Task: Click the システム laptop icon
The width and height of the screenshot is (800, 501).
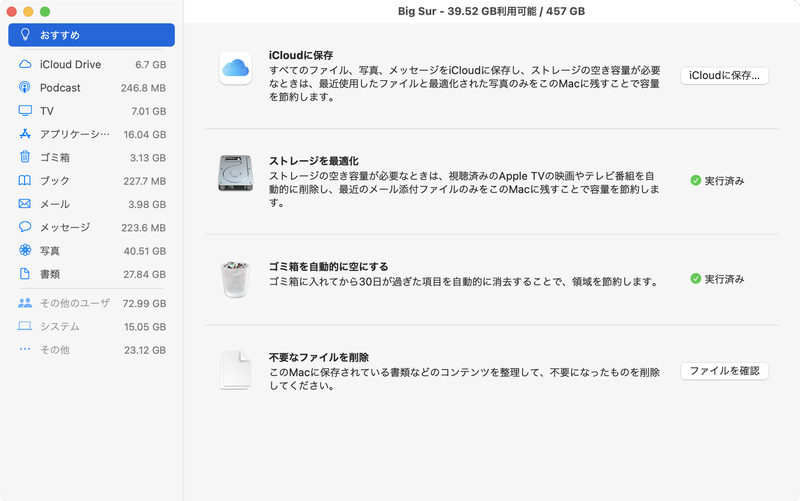Action: tap(24, 326)
